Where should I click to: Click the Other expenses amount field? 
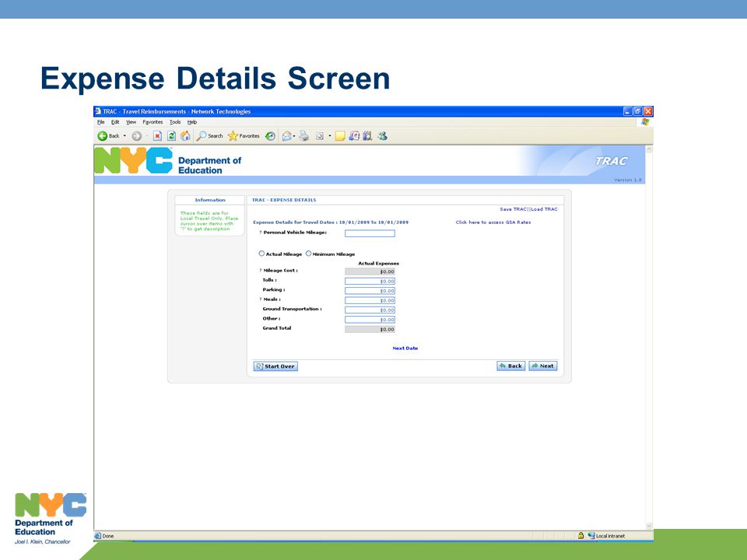(x=370, y=320)
